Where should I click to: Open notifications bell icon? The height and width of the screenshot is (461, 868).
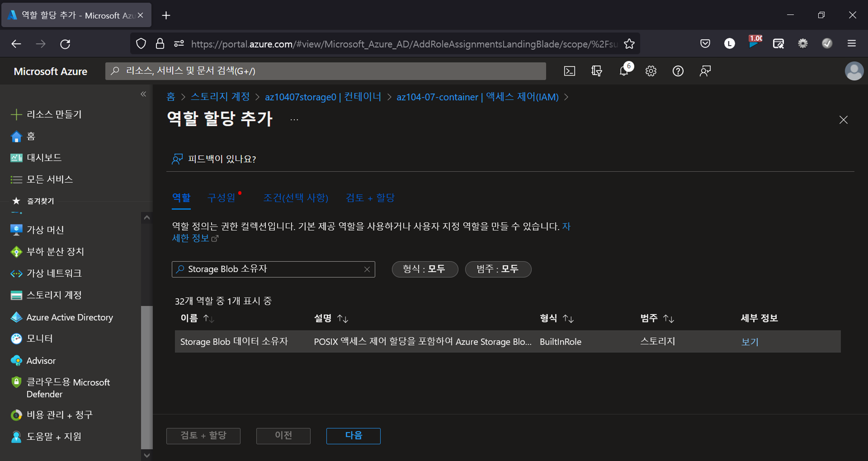(624, 71)
